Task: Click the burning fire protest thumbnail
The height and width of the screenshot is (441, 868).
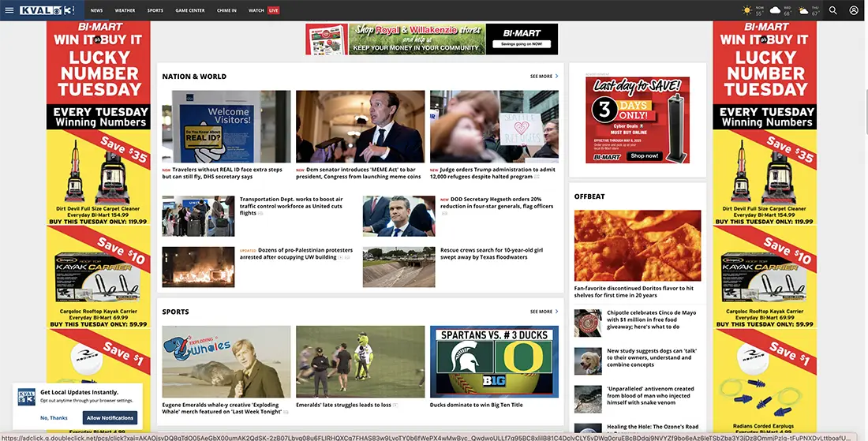Action: 198,267
